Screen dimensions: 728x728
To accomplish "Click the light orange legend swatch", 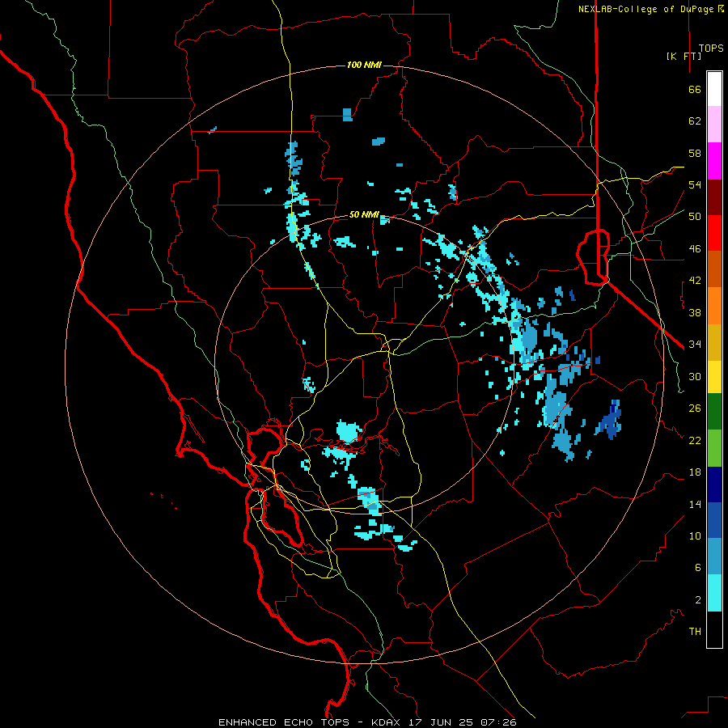I will [714, 306].
